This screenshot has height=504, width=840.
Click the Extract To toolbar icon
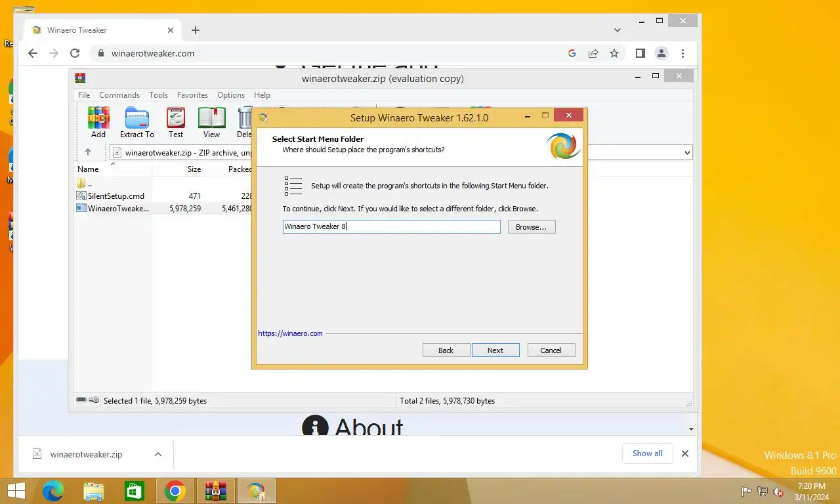tap(136, 123)
